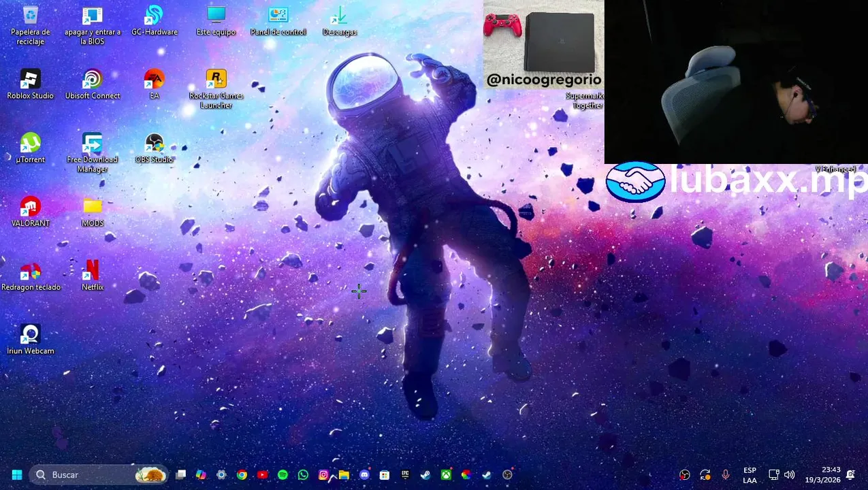Open the volume speaker tray icon
Screen dimensions: 868x490
[x=790, y=475]
